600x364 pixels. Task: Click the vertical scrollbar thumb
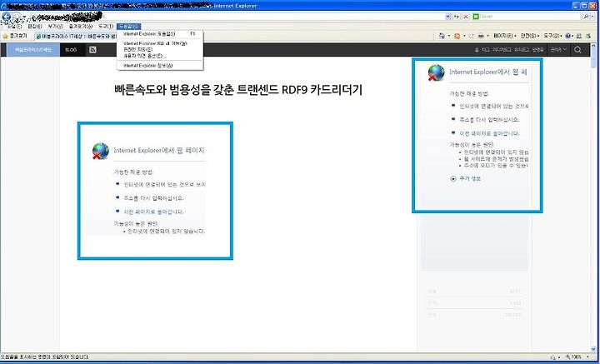(x=594, y=59)
